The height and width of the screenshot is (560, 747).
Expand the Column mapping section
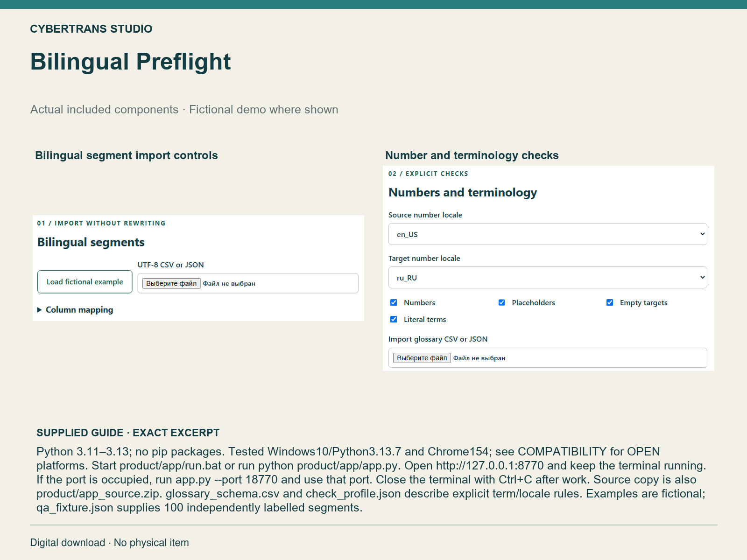[79, 310]
